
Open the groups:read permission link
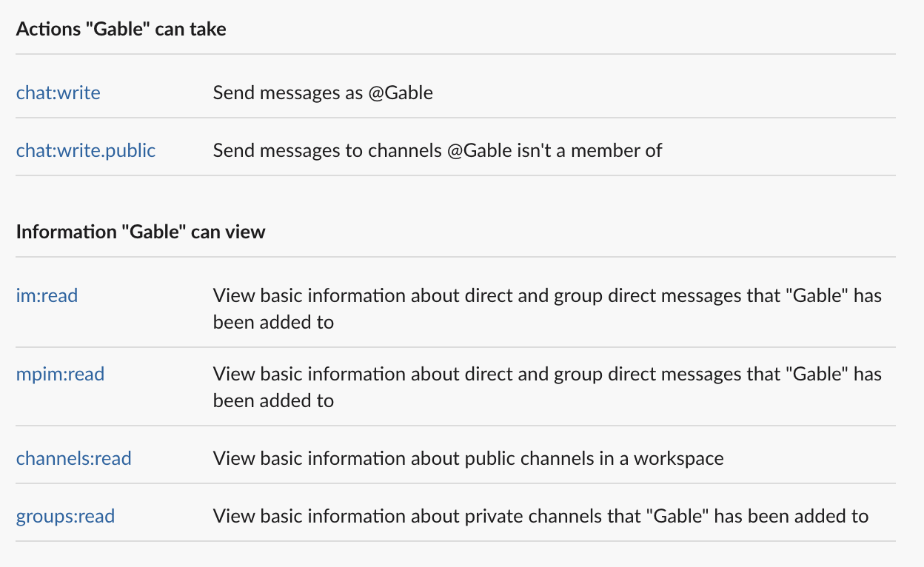(x=64, y=516)
